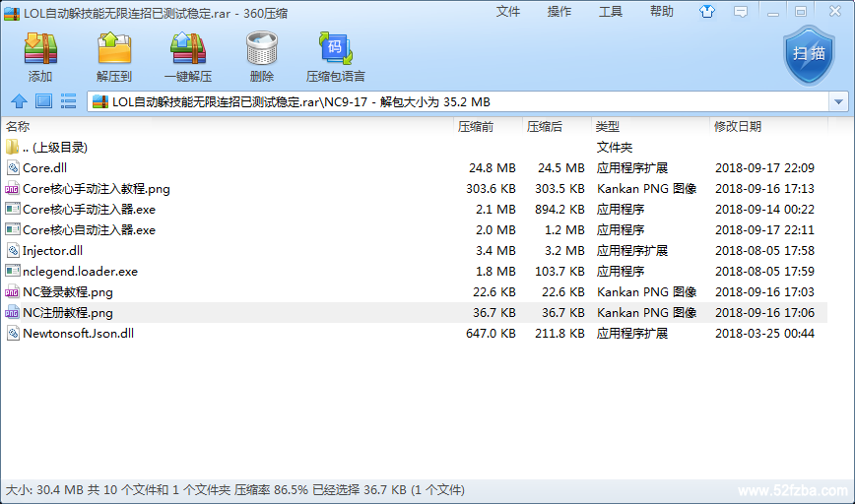Screen dimensions: 855x504
Task: Click the 一键解压 one-click extract icon
Action: click(x=188, y=48)
